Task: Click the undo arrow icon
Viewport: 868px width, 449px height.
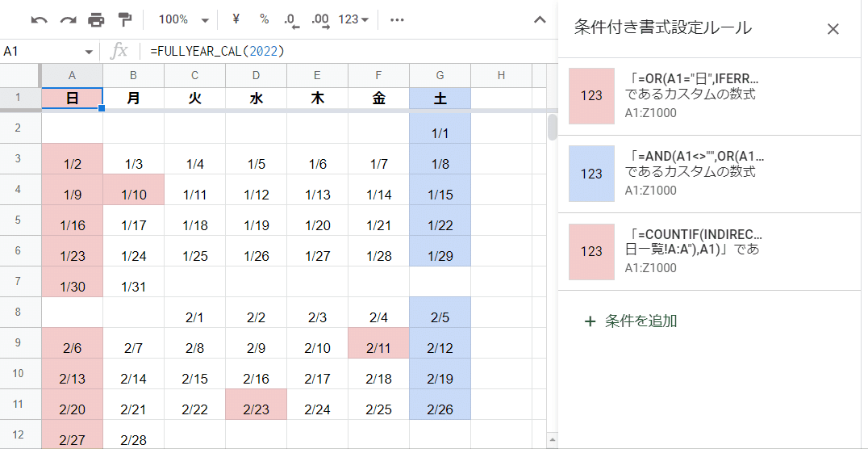Action: pyautogui.click(x=40, y=19)
